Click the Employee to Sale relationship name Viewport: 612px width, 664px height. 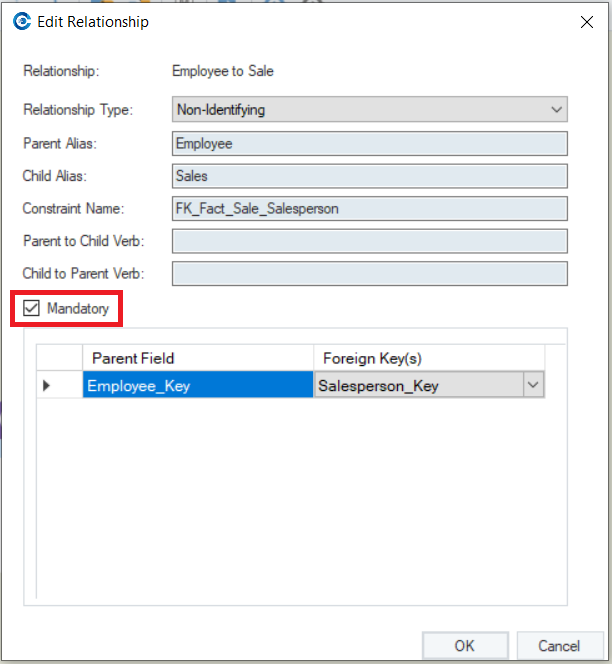223,71
